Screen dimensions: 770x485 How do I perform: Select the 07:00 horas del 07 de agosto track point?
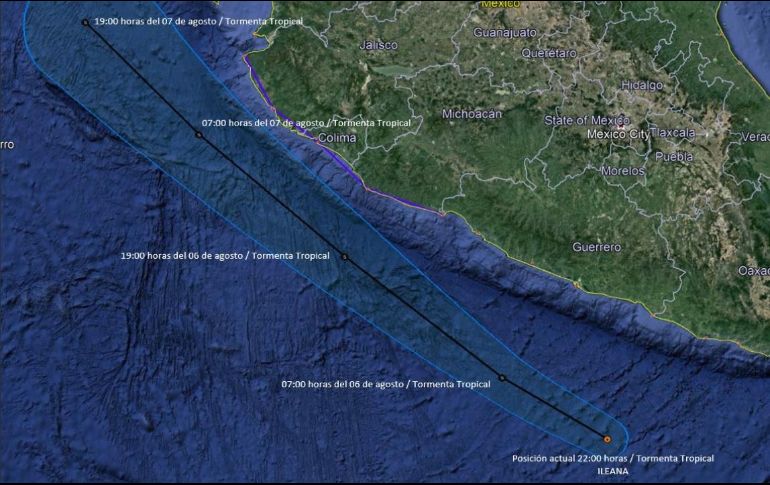[x=199, y=135]
